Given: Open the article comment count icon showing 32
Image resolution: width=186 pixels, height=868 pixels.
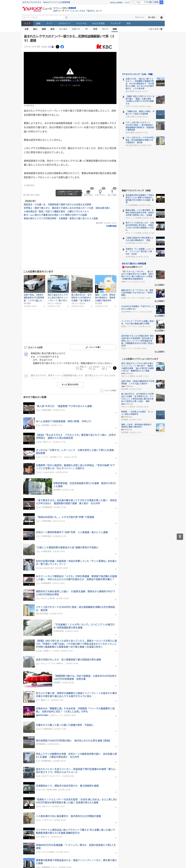Looking at the screenshot, I should [44, 47].
